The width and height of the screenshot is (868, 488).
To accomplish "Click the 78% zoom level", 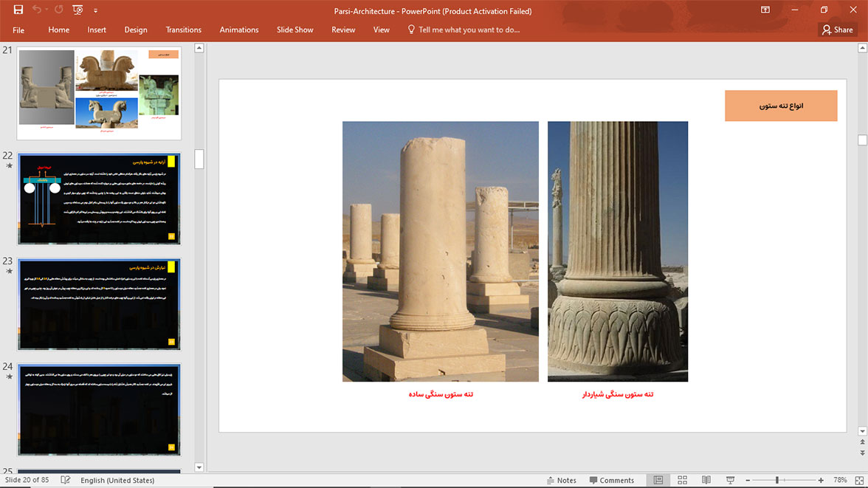I will [840, 480].
